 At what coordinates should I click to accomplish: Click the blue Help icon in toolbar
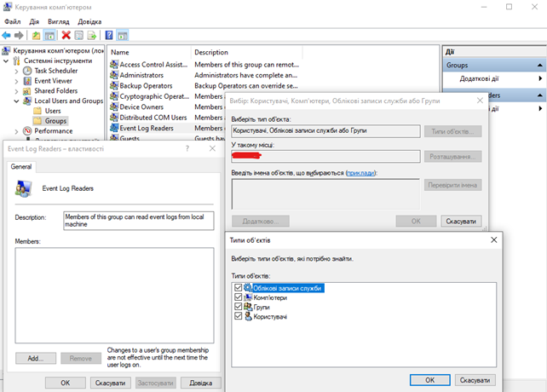pyautogui.click(x=109, y=36)
